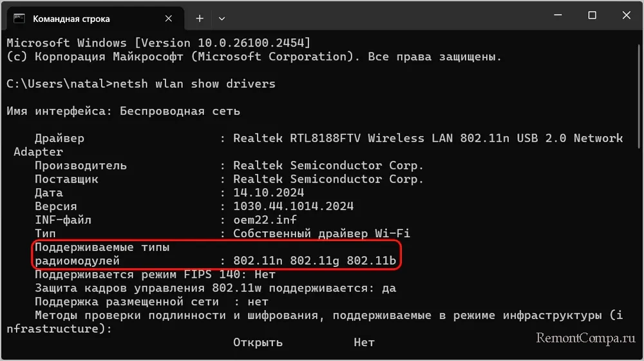
Task: Click the Microsoft Windows version line
Action: click(x=158, y=43)
